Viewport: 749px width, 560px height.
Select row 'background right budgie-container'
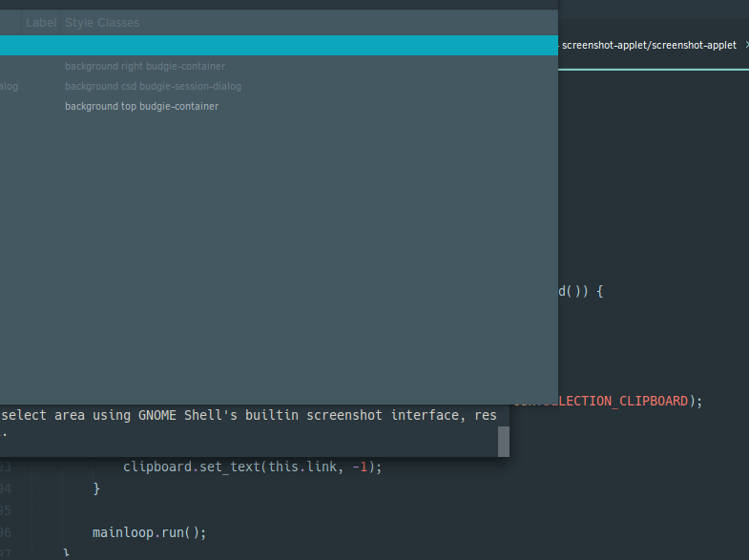pos(279,66)
